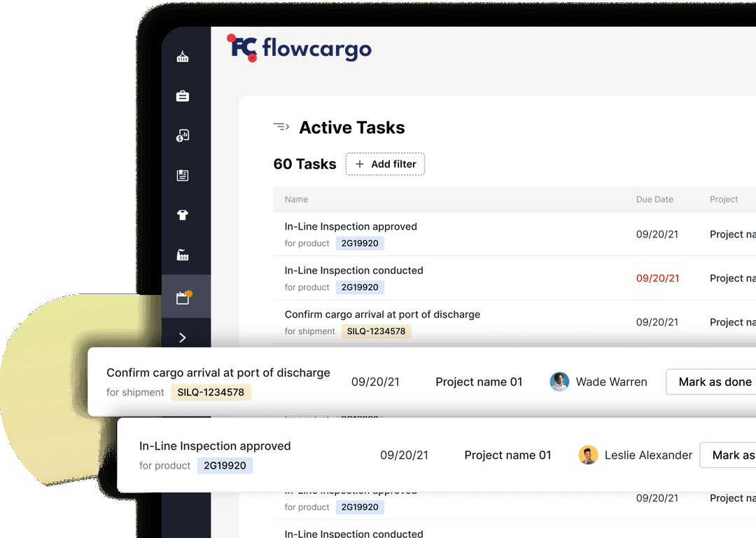
Task: Mark Wade Warren's task as done
Action: pyautogui.click(x=713, y=382)
